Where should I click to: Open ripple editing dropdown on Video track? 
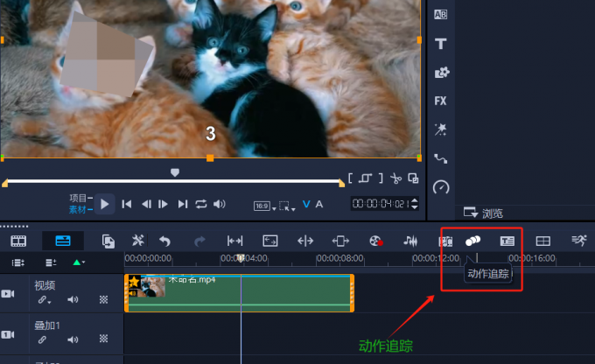(44, 300)
